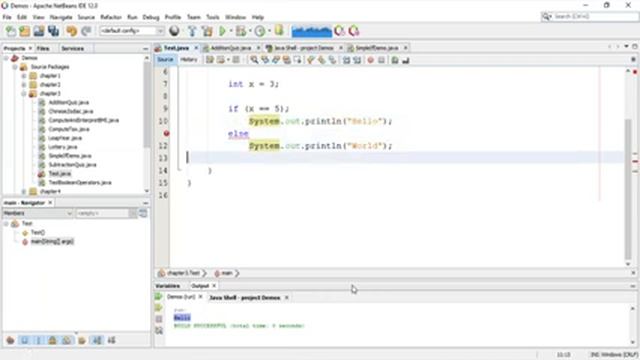Click the last filter icon in Navigator bottom bar
Viewport: 640px width, 360px height.
[111, 340]
